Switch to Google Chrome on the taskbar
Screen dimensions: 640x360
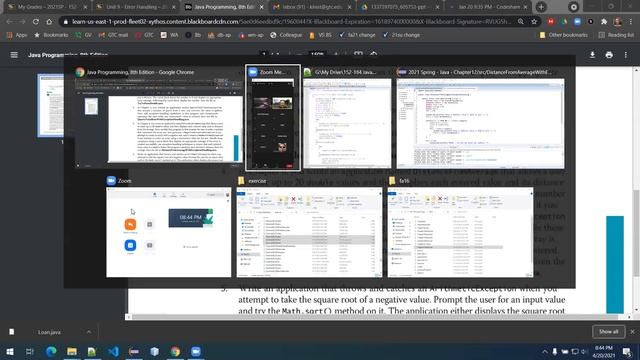175,351
